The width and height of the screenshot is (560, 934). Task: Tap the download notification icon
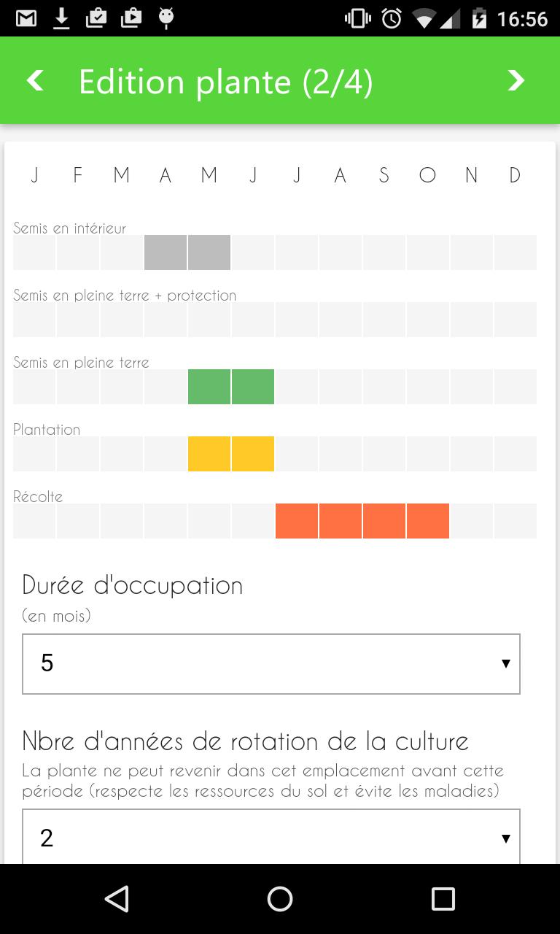tap(62, 18)
